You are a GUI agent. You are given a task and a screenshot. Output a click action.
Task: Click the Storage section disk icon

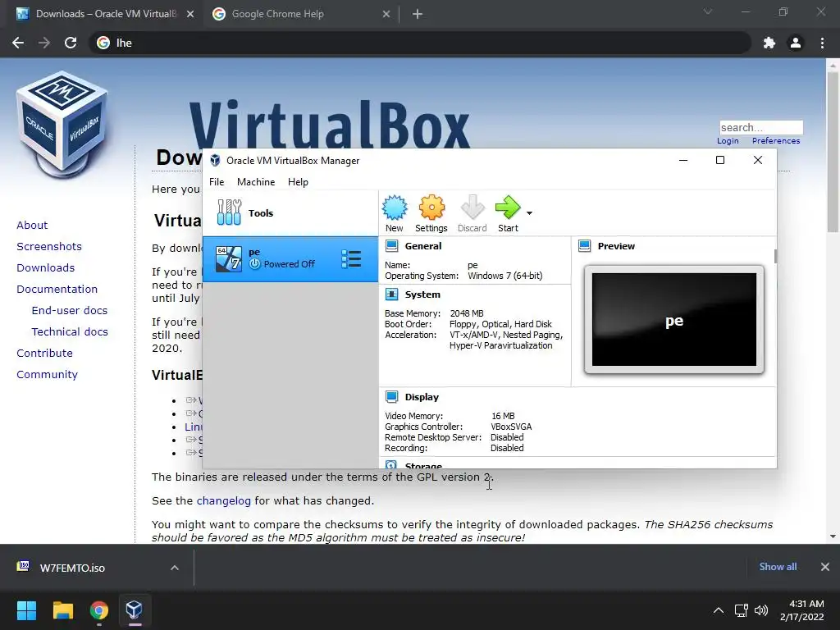point(391,464)
